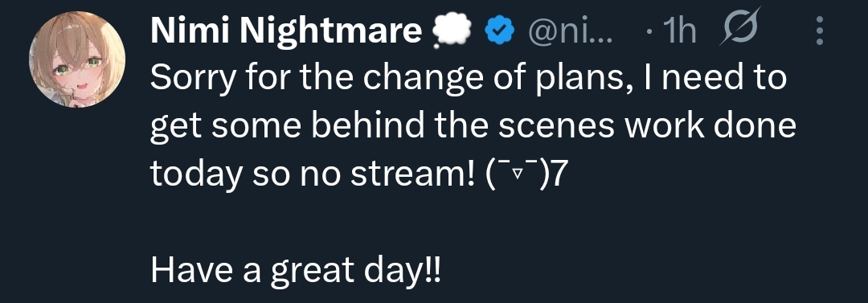Open the three-dot more options menu
This screenshot has width=868, height=303.
coord(820,31)
